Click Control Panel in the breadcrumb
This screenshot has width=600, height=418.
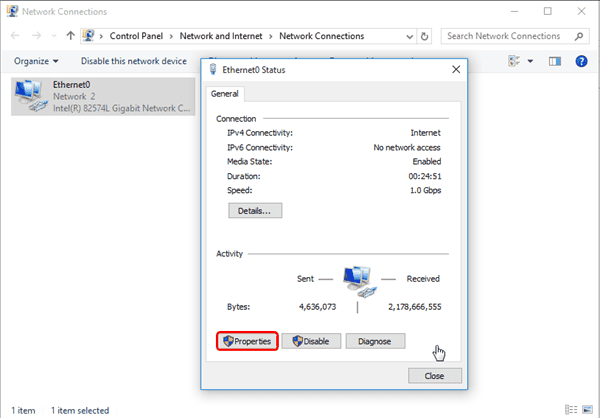click(x=136, y=36)
